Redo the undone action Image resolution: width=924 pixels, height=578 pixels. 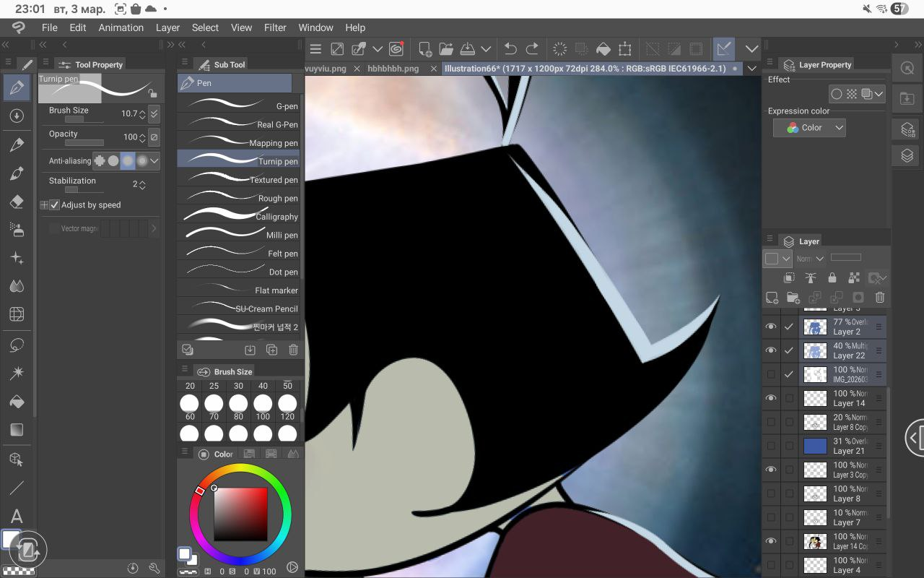click(532, 49)
